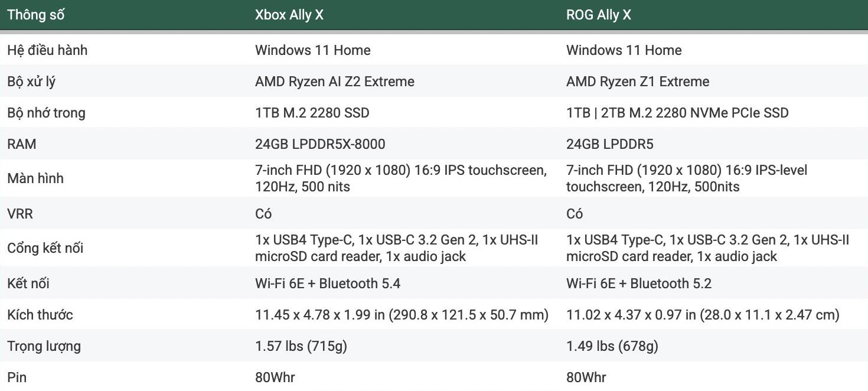Screen dimensions: 868x391
Task: Select the 1TB M.2 2280 SSD cell
Action: coord(312,113)
